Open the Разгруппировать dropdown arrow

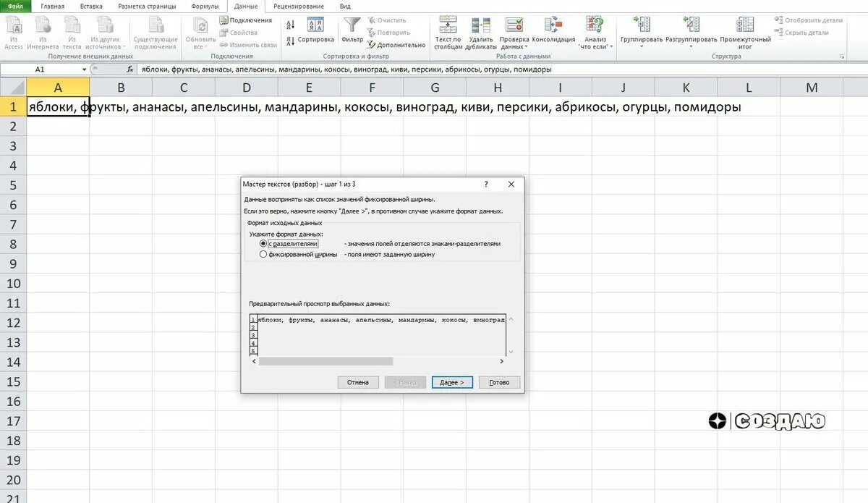click(x=691, y=47)
